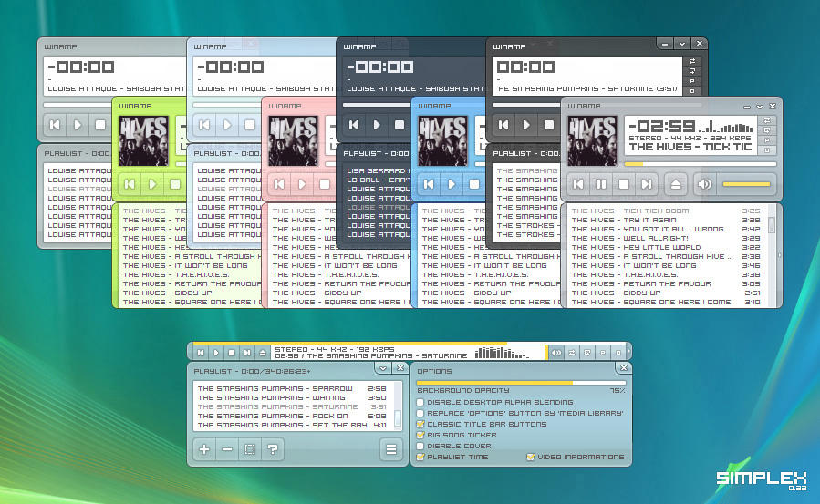Viewport: 820px width, 504px height.
Task: Play in the charcoal Smashing Pumpkins window
Action: pyautogui.click(x=526, y=125)
